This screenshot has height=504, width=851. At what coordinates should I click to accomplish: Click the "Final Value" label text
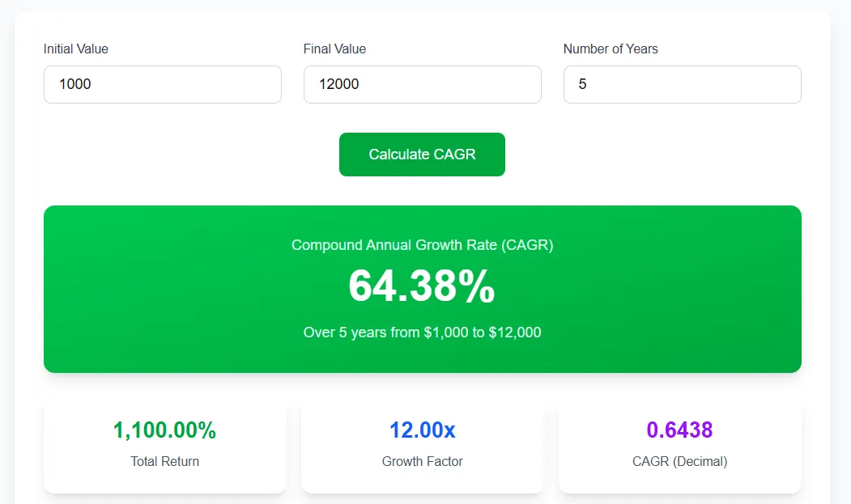(334, 49)
